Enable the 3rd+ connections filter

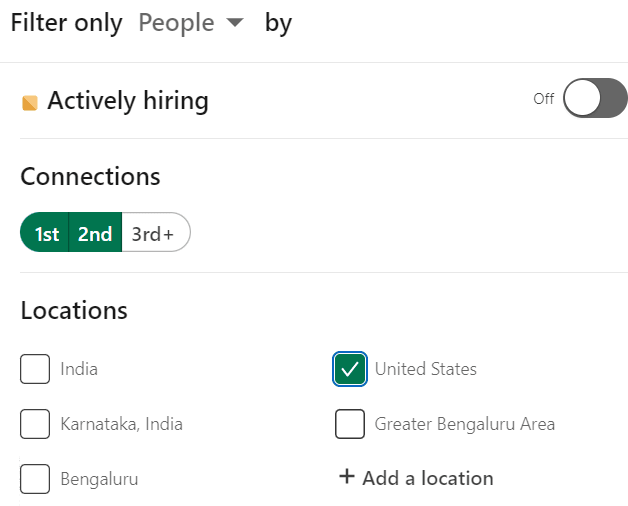[155, 232]
